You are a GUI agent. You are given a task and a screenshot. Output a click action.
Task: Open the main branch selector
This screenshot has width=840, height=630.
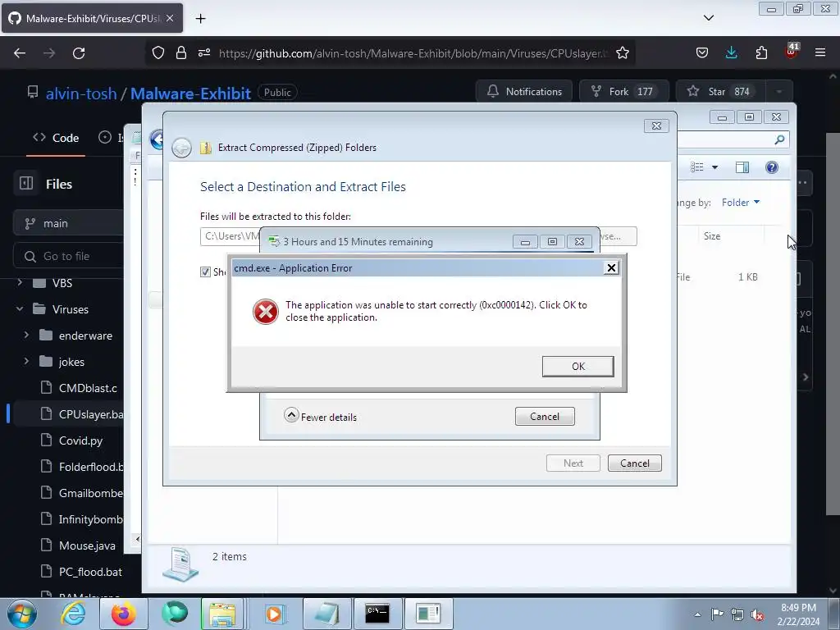click(x=69, y=223)
